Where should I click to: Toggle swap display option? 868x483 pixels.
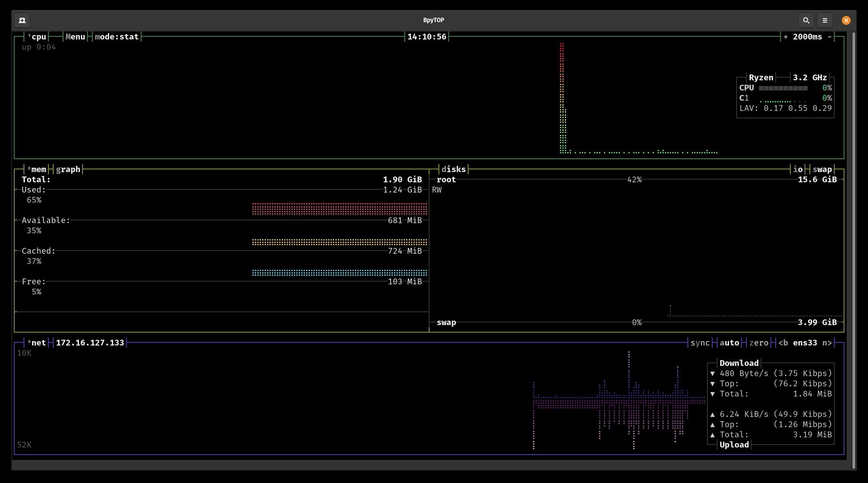(x=822, y=169)
